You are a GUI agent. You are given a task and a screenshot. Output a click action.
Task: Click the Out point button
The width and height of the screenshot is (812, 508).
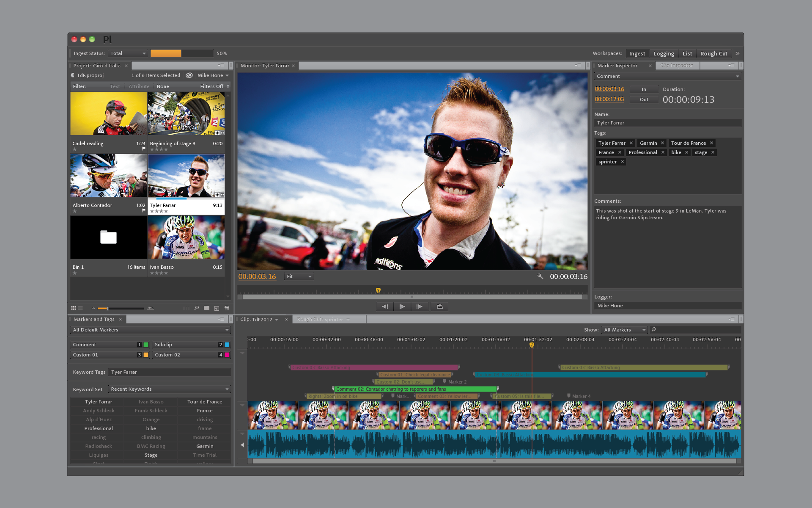pos(644,99)
